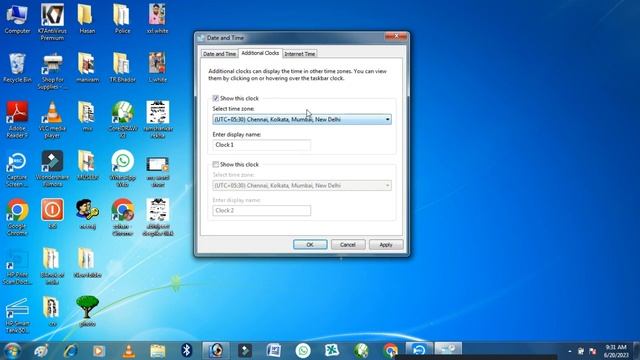Open Windows Explorer taskbar folder icon
Image resolution: width=640 pixels, height=360 pixels.
tap(158, 351)
